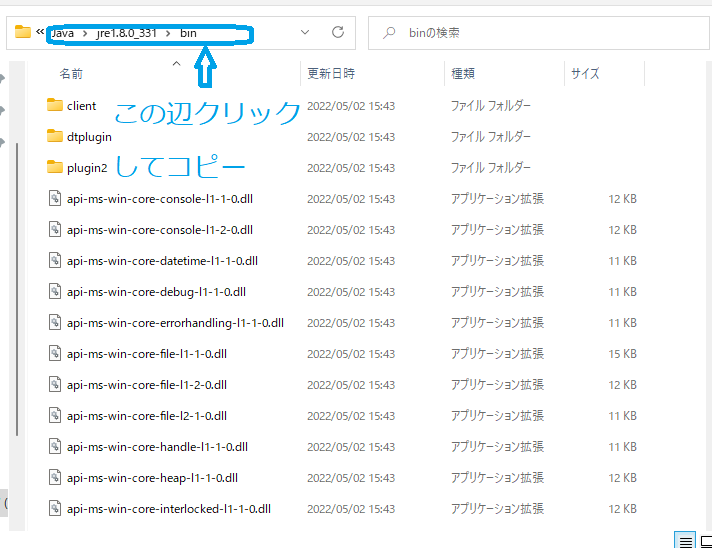Select file name api-ms-win-core-file-l1-1-0.dll
712x548 pixels.
point(147,354)
